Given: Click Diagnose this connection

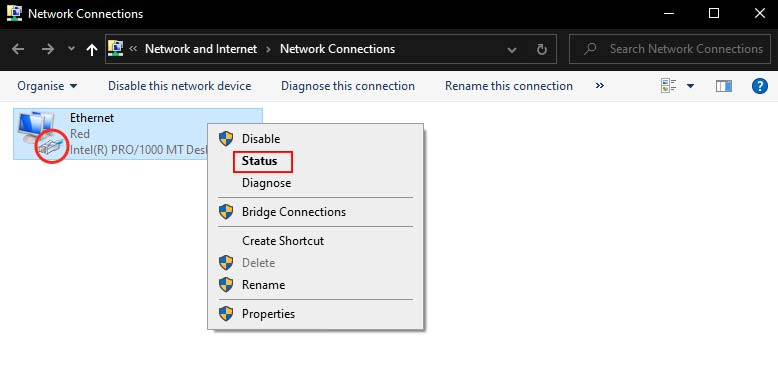Looking at the screenshot, I should pos(348,86).
